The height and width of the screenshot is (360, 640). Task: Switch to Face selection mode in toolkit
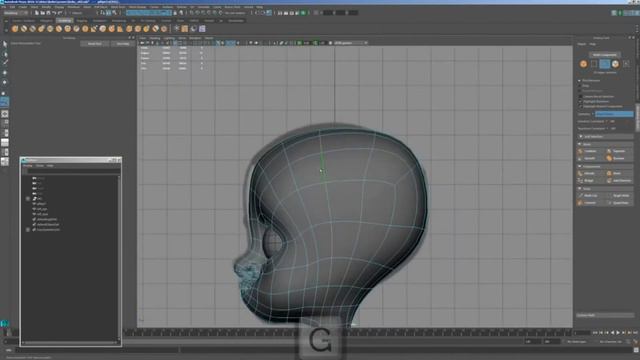pos(615,64)
